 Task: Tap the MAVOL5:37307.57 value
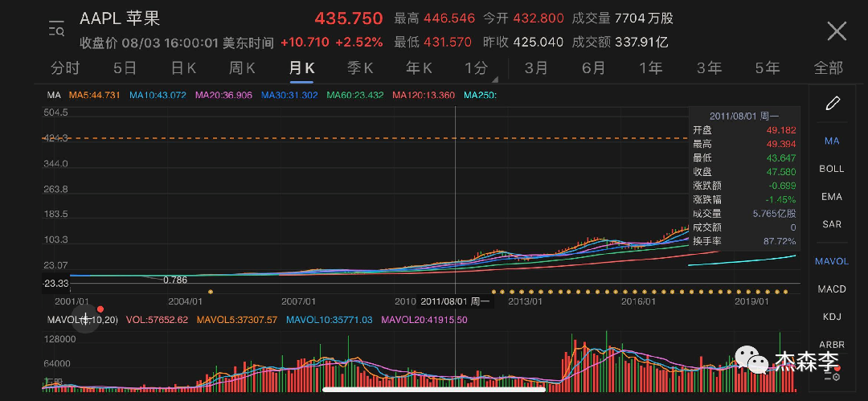pyautogui.click(x=237, y=320)
